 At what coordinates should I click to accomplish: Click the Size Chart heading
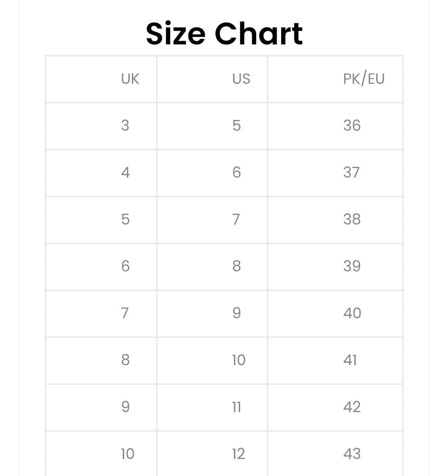point(224,33)
